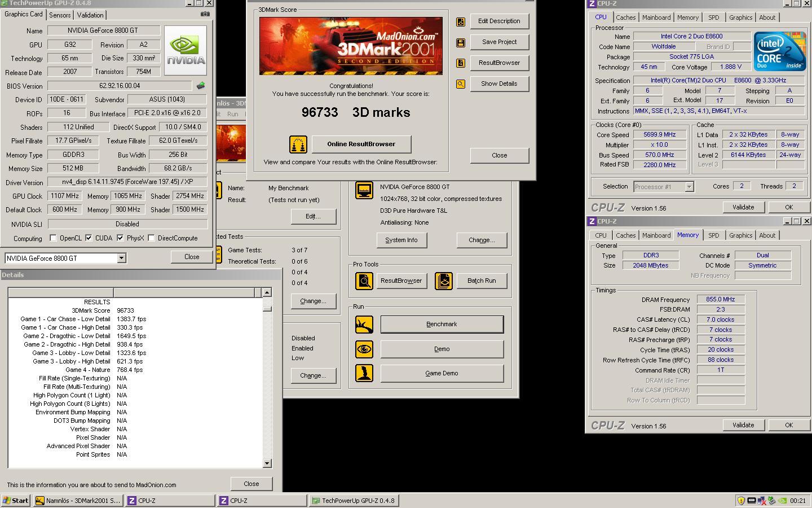The width and height of the screenshot is (812, 508).
Task: Click the Intel Core 2 Duo logo
Action: tap(780, 51)
